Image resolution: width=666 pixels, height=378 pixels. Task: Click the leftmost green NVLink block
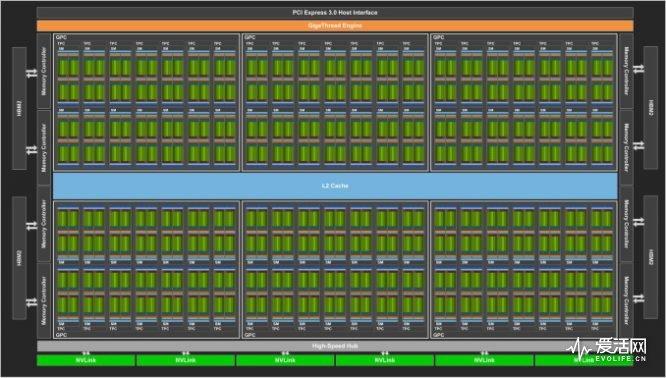[x=86, y=360]
